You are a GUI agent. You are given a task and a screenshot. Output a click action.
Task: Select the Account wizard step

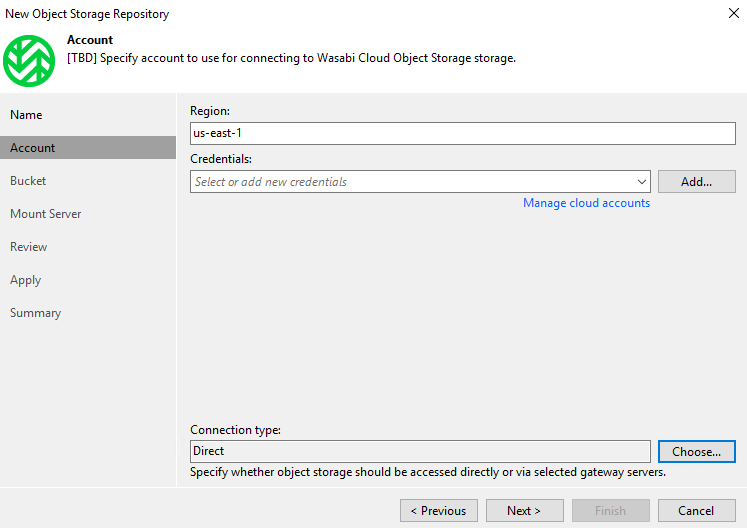(x=88, y=148)
